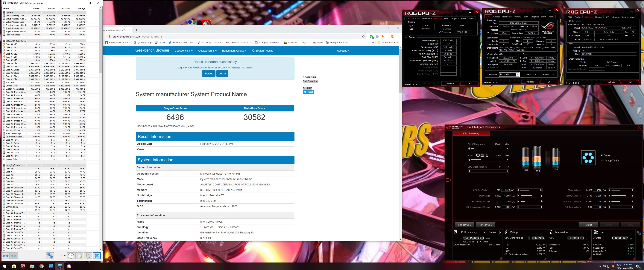This screenshot has height=270, width=644.
Task: Open Bench tab in right CPU-Z window
Action: tap(625, 17)
